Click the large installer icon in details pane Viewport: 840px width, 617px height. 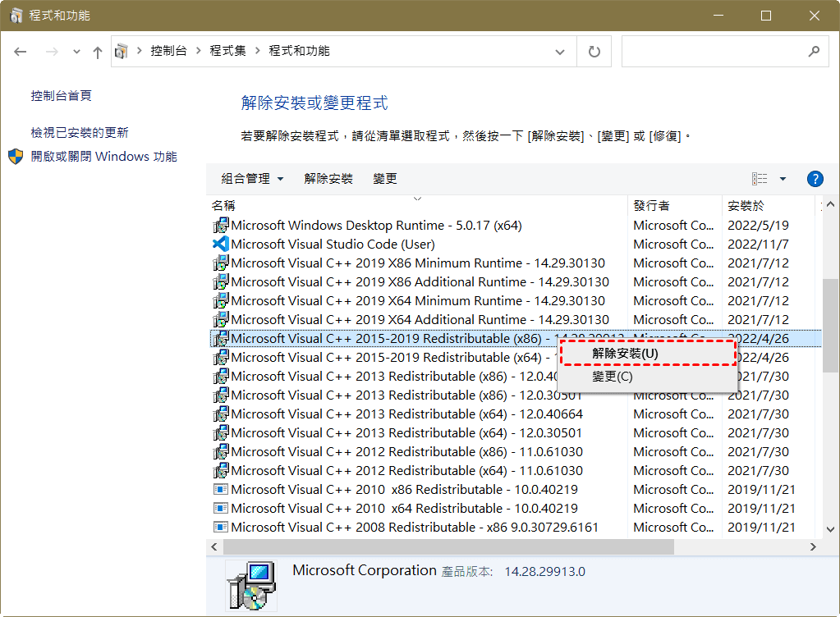(250, 586)
